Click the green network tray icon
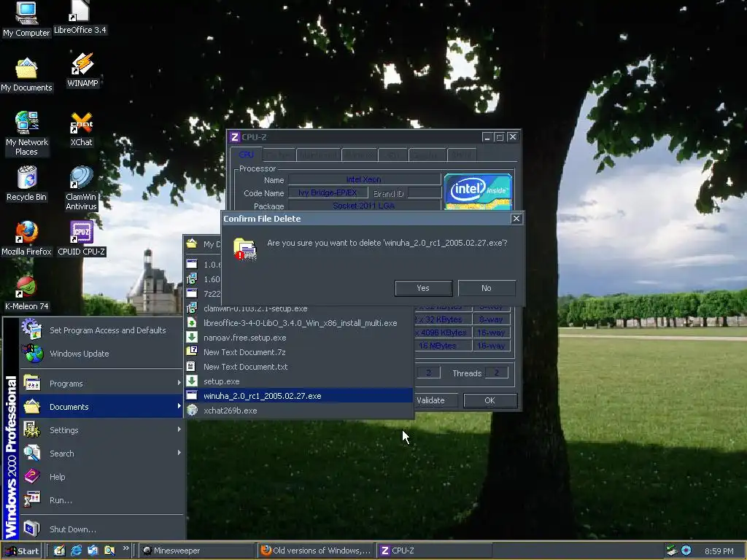 click(671, 551)
